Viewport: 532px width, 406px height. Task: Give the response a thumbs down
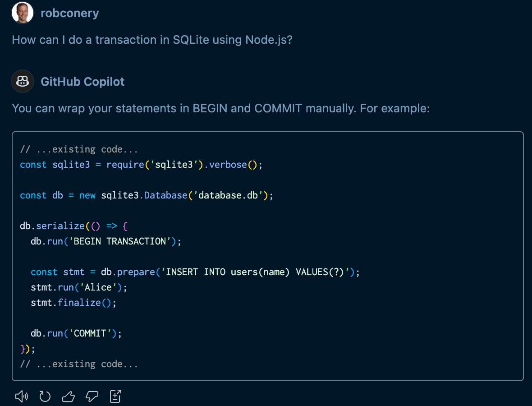pyautogui.click(x=92, y=396)
